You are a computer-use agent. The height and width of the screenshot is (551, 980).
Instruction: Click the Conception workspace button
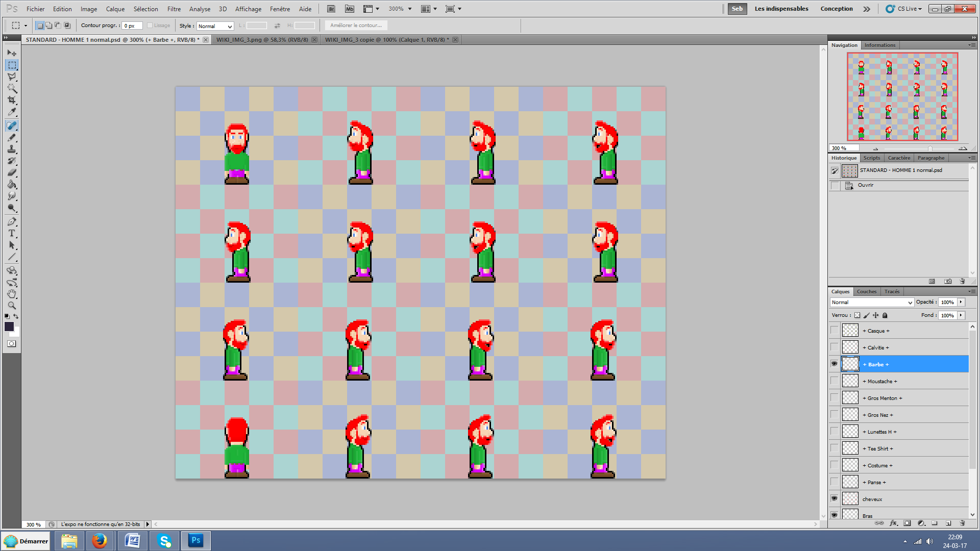tap(836, 9)
